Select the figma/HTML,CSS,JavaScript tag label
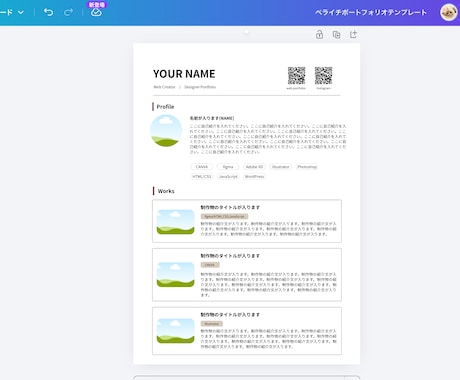Image resolution: width=460 pixels, height=380 pixels. pyautogui.click(x=224, y=216)
